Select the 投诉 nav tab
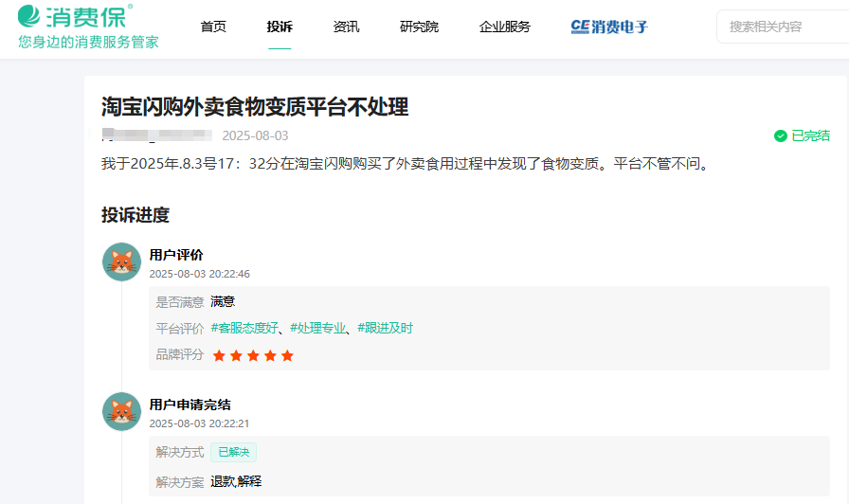 280,27
